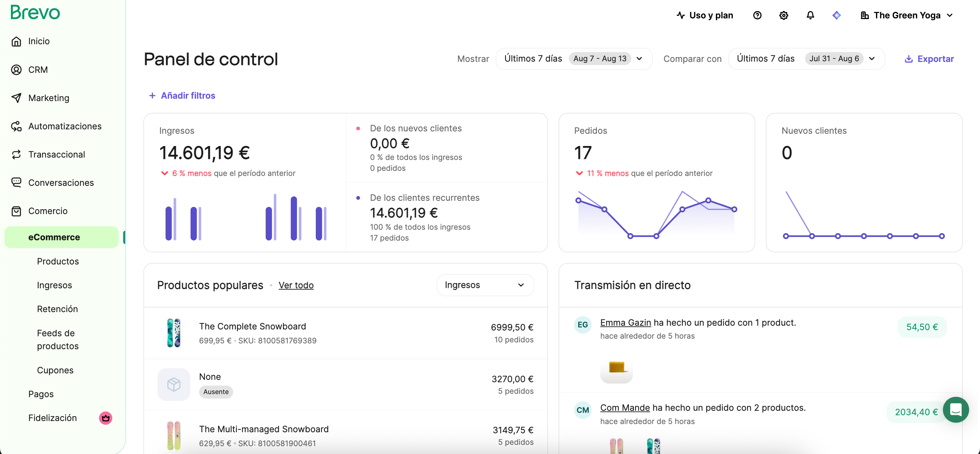The image size is (980, 454).
Task: Open The Green Yoga account menu
Action: point(906,15)
